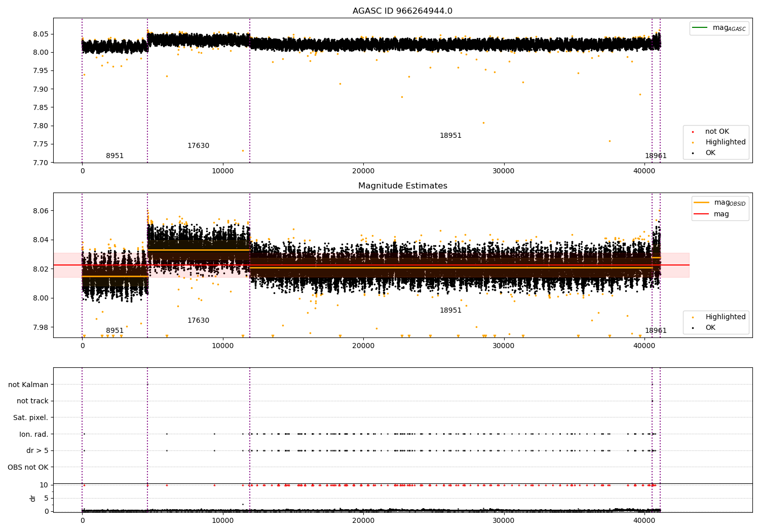Click the 'Ion. rad.' axis label
This screenshot has width=760, height=532.
pyautogui.click(x=33, y=434)
